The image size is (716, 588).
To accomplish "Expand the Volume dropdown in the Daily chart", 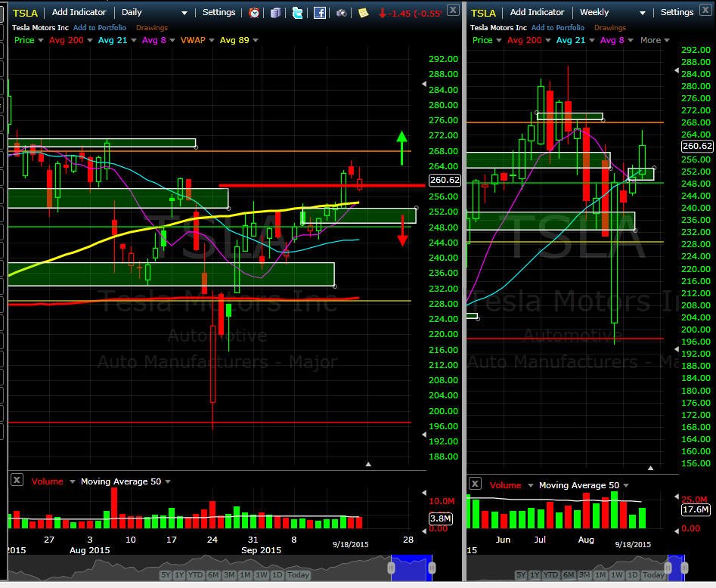I will (x=72, y=481).
